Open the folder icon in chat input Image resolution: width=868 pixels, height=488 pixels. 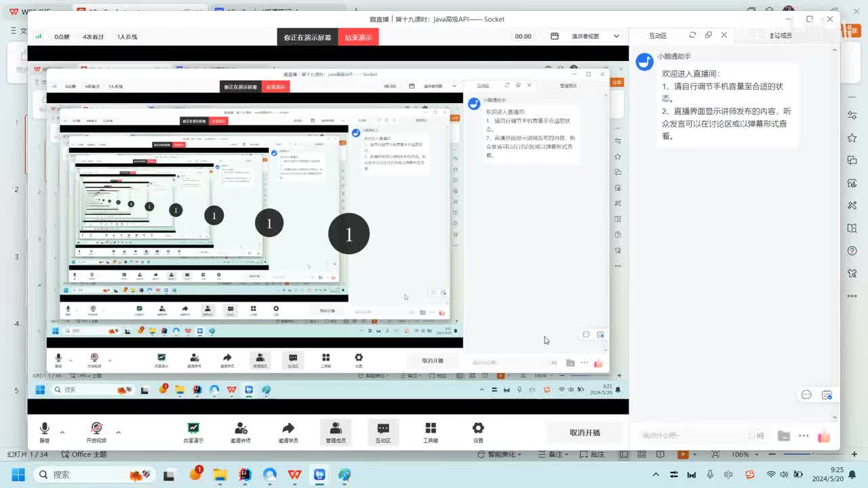point(784,436)
